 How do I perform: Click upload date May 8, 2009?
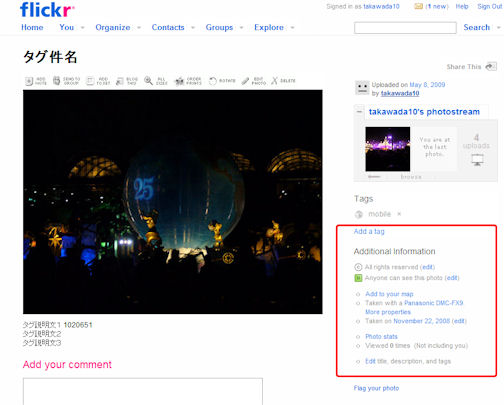pyautogui.click(x=427, y=85)
